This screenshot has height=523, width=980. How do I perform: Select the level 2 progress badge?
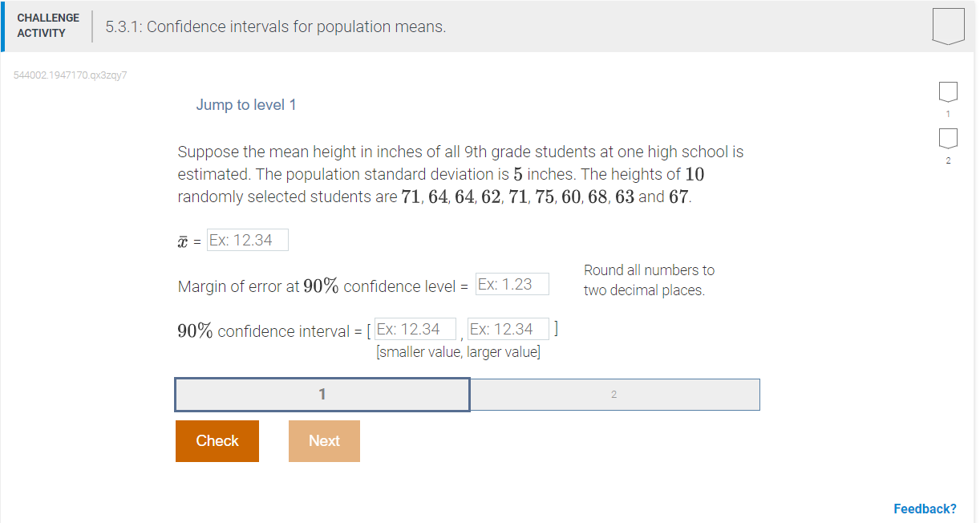[947, 138]
